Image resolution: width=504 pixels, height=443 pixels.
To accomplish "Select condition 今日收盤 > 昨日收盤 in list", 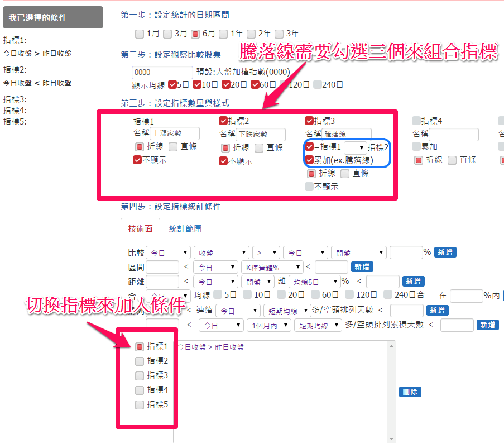I will coord(211,347).
